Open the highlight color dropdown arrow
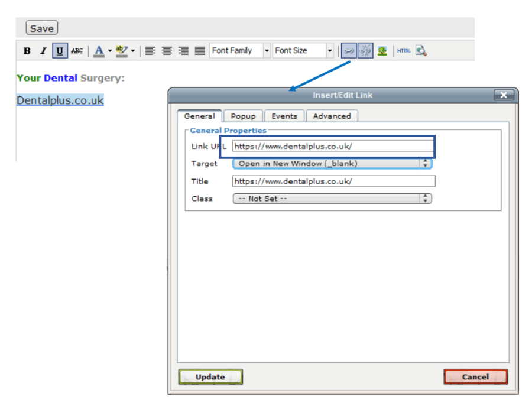This screenshot has width=532, height=406. [133, 51]
